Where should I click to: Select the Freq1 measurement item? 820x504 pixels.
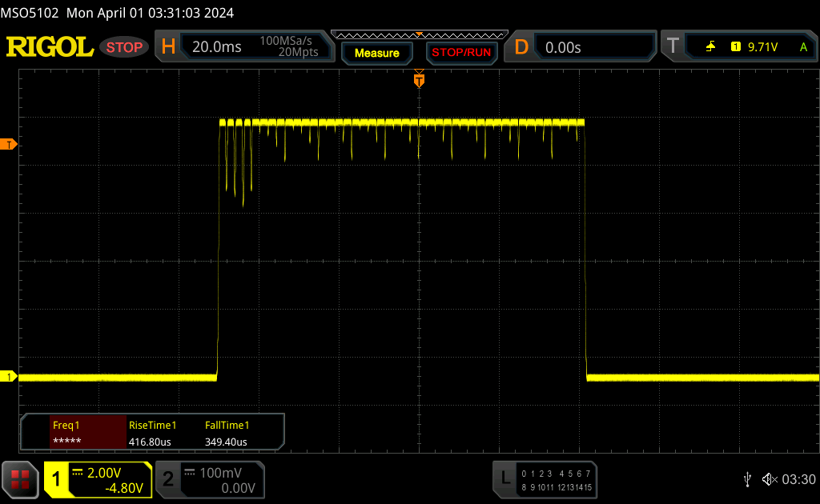[x=88, y=433]
